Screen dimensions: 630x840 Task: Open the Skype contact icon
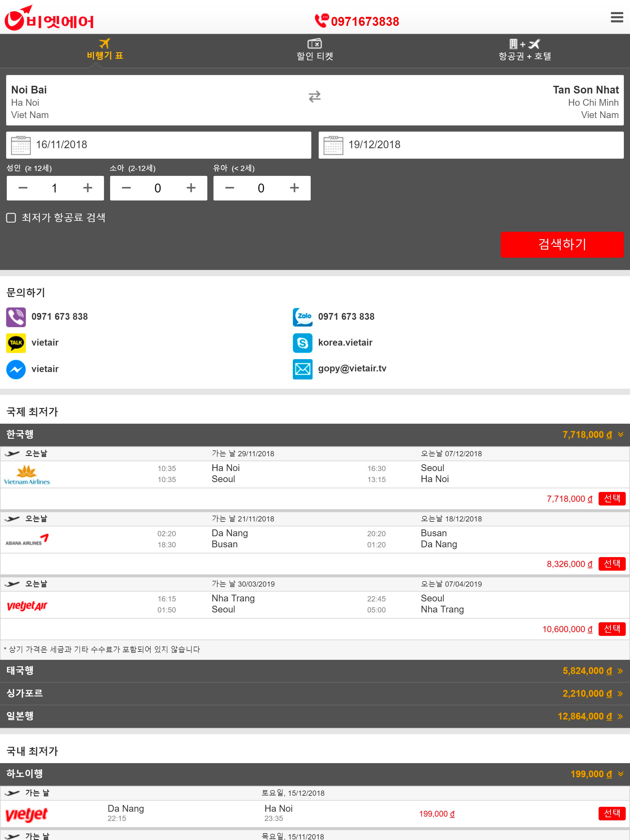click(x=302, y=343)
